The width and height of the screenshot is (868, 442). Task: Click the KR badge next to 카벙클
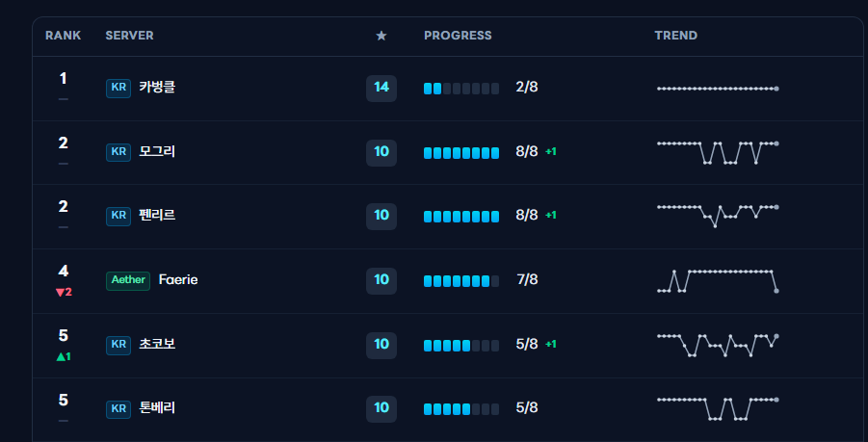coord(118,89)
